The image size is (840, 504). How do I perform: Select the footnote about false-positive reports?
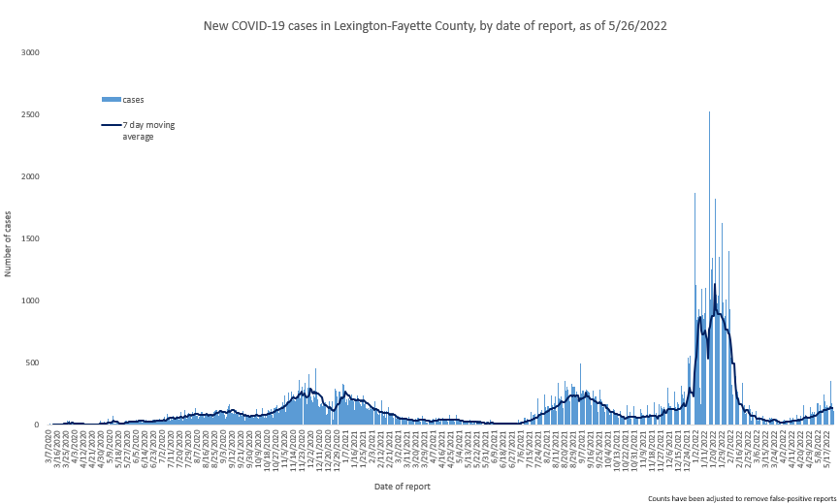[x=742, y=498]
